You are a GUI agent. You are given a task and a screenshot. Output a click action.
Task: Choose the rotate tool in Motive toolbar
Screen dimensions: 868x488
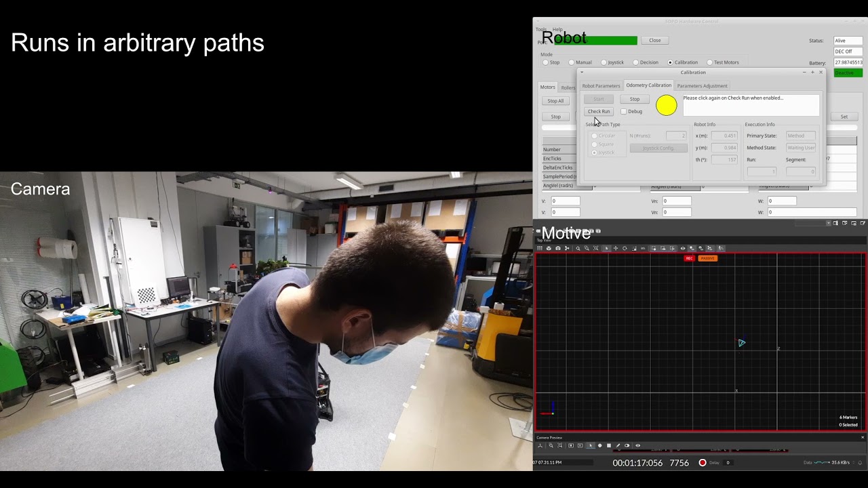tap(625, 248)
